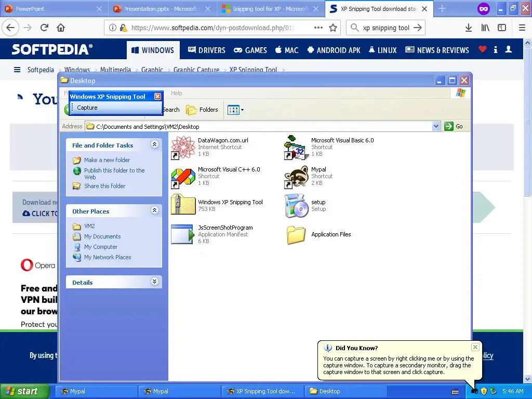This screenshot has width=532, height=399.
Task: Click Publish this folder to the Web
Action: [114, 174]
